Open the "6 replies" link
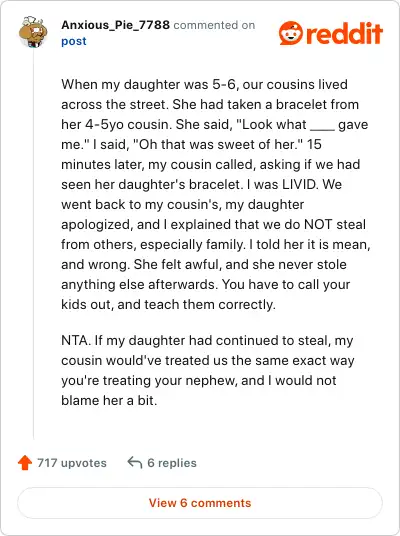The image size is (400, 536). (172, 463)
